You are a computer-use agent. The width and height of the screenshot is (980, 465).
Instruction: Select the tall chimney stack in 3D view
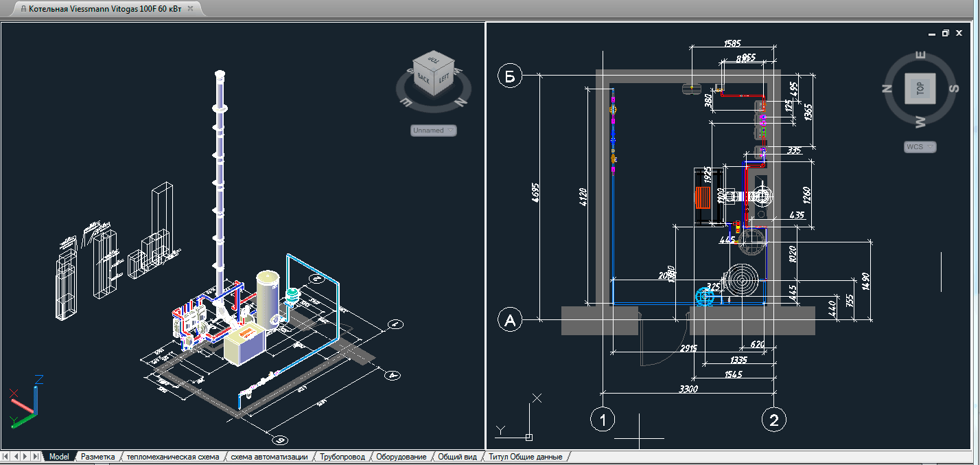[220, 185]
